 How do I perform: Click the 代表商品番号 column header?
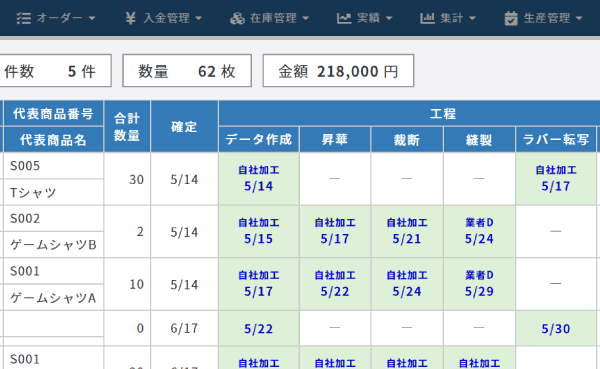click(x=53, y=114)
